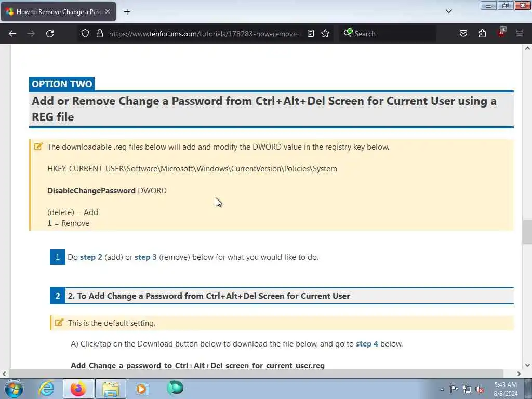The height and width of the screenshot is (399, 532).
Task: Click "This is the default setting." note
Action: [x=112, y=323]
